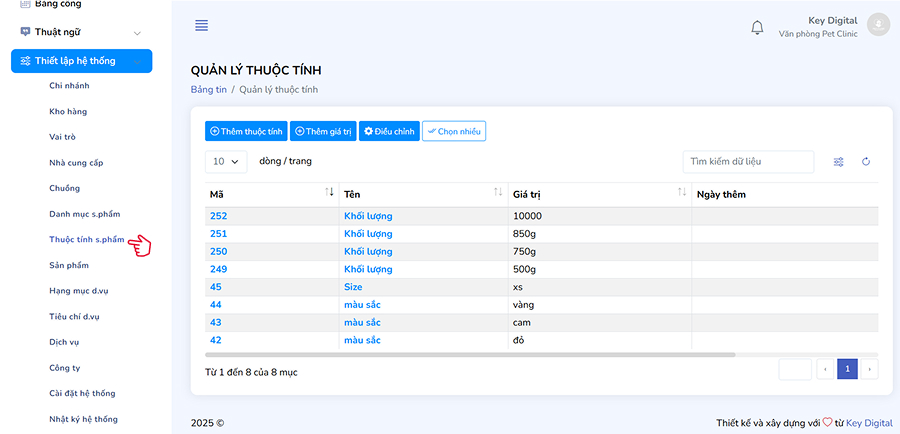Go to Nhà cung cấp sidebar item
This screenshot has width=900, height=434.
[76, 162]
